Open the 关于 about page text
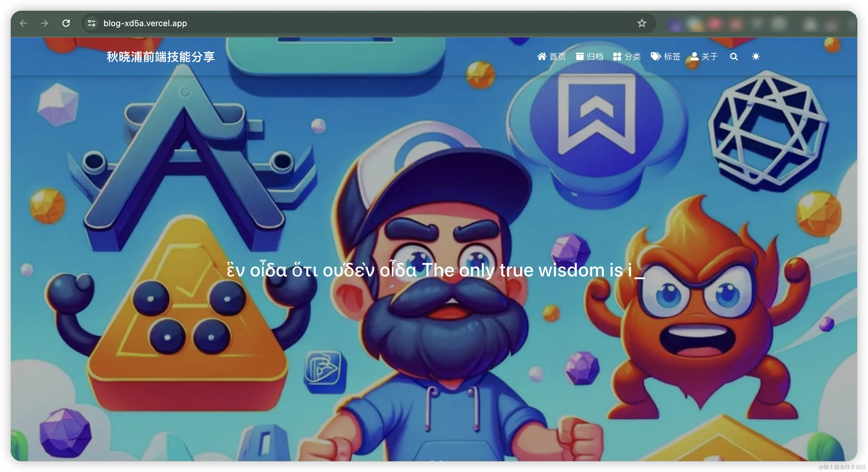The image size is (868, 472). point(710,56)
